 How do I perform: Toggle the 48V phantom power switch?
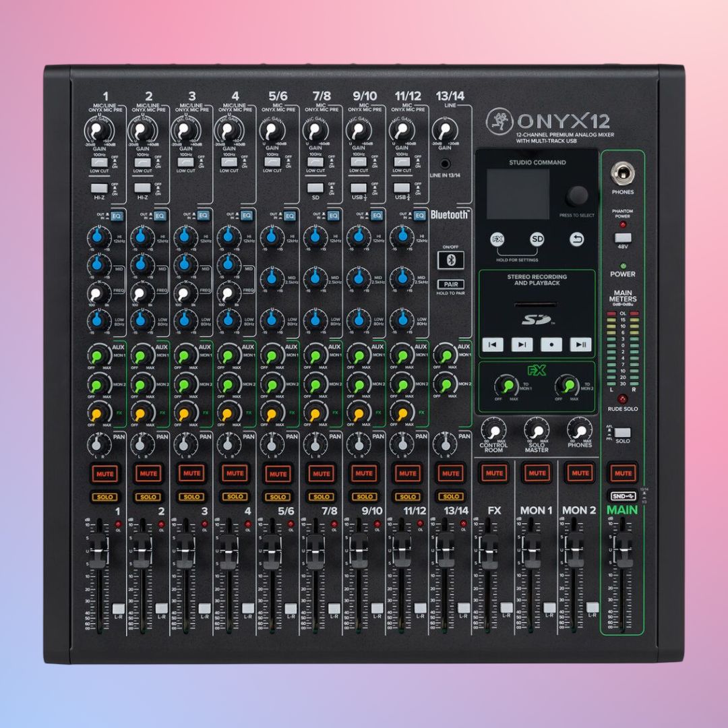[x=623, y=239]
